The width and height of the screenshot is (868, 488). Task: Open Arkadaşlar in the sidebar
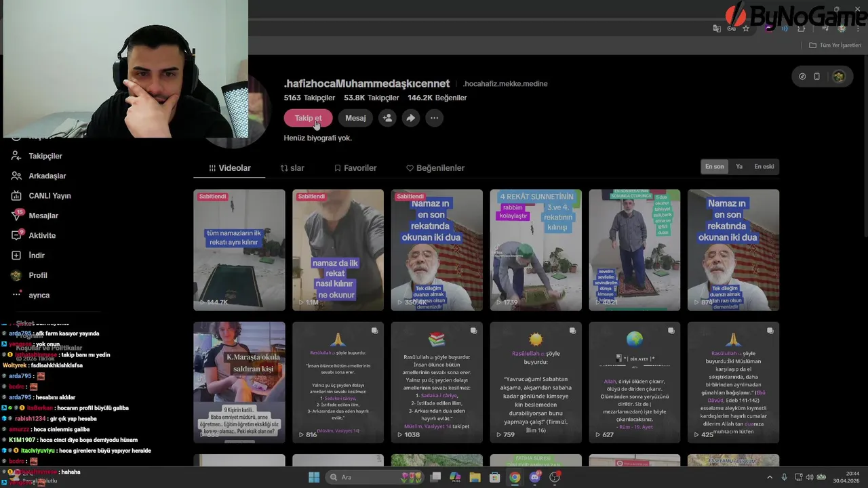point(47,176)
